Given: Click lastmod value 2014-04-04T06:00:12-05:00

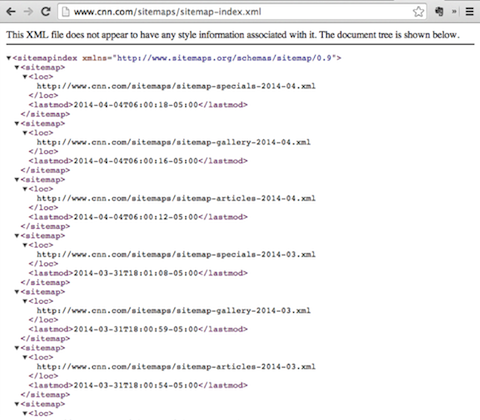Looking at the screenshot, I should 136,217.
